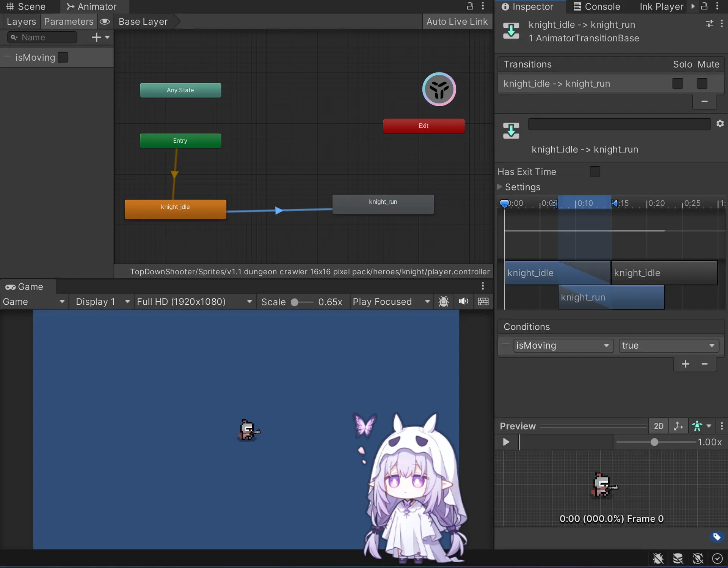
Task: Remove transition with minus button under Transitions list
Action: coord(704,101)
